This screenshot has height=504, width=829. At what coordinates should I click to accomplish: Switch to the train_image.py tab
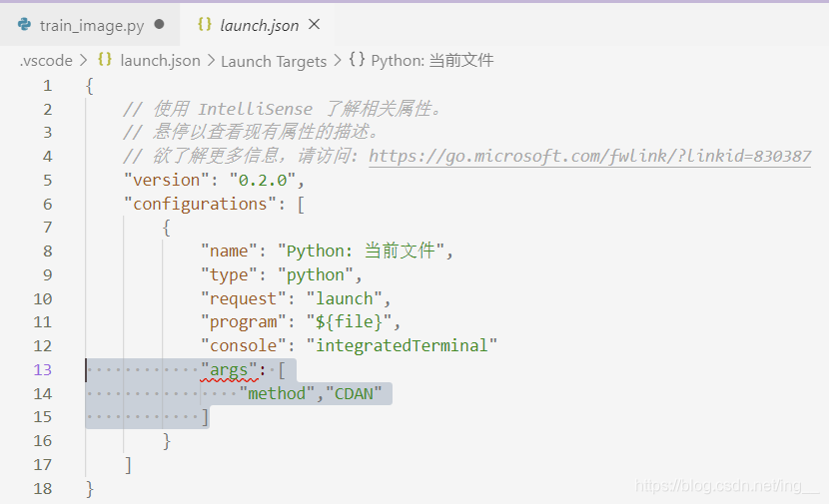[89, 25]
